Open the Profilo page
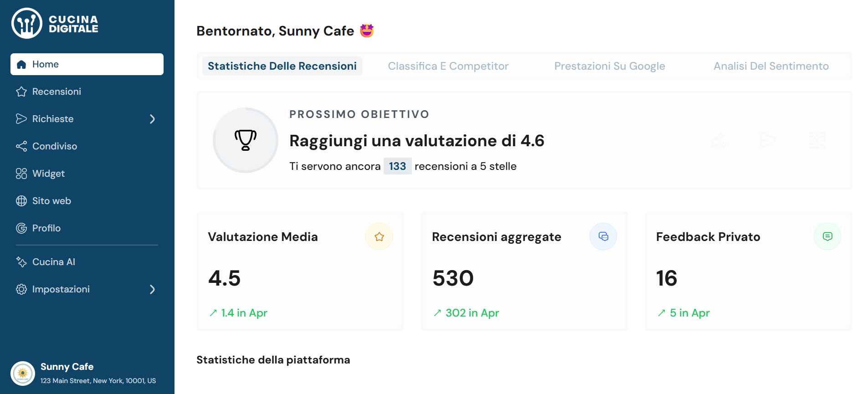Image resolution: width=868 pixels, height=394 pixels. click(x=46, y=228)
